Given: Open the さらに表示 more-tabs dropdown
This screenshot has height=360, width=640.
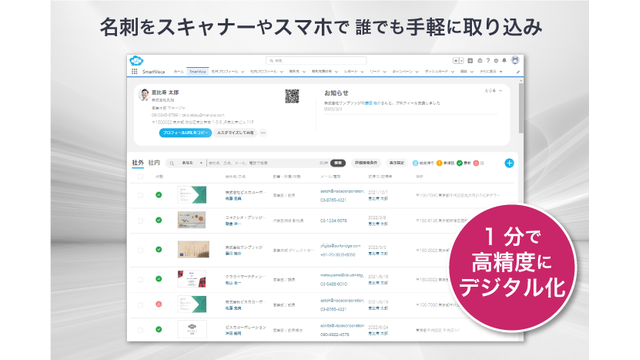Looking at the screenshot, I should coord(491,71).
